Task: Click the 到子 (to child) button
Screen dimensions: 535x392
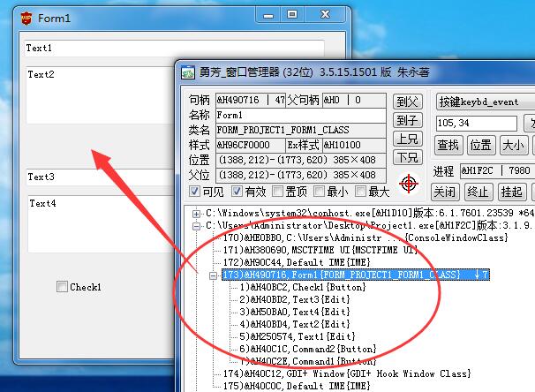Action: pos(408,120)
